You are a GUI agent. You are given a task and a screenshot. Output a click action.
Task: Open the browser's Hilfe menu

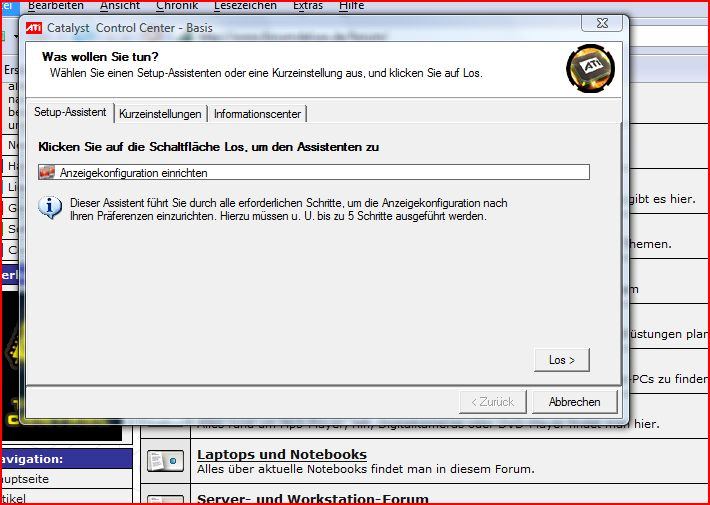(351, 5)
